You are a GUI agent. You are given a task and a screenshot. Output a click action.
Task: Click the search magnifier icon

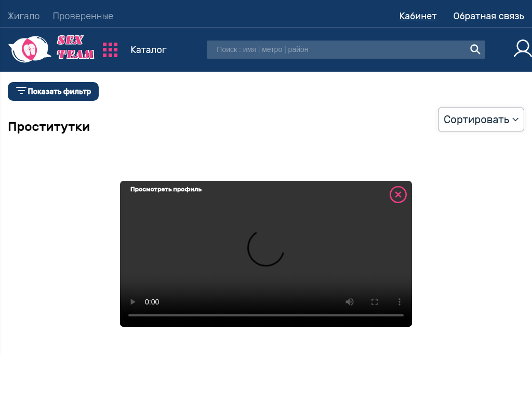point(475,49)
